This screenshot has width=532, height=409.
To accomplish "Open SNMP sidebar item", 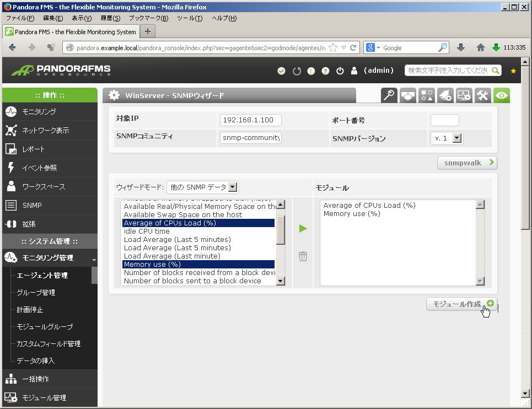I will (50, 205).
